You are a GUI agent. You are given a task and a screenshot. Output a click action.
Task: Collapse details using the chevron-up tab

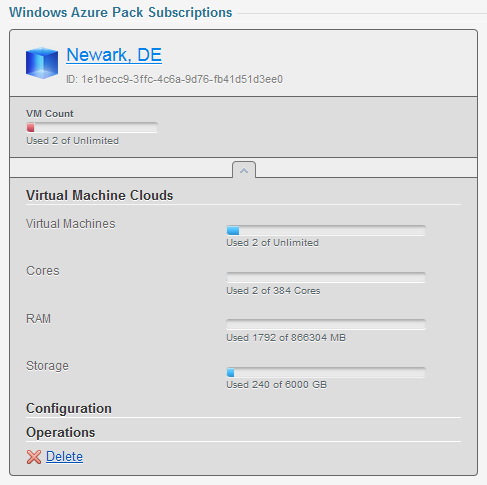(x=244, y=170)
